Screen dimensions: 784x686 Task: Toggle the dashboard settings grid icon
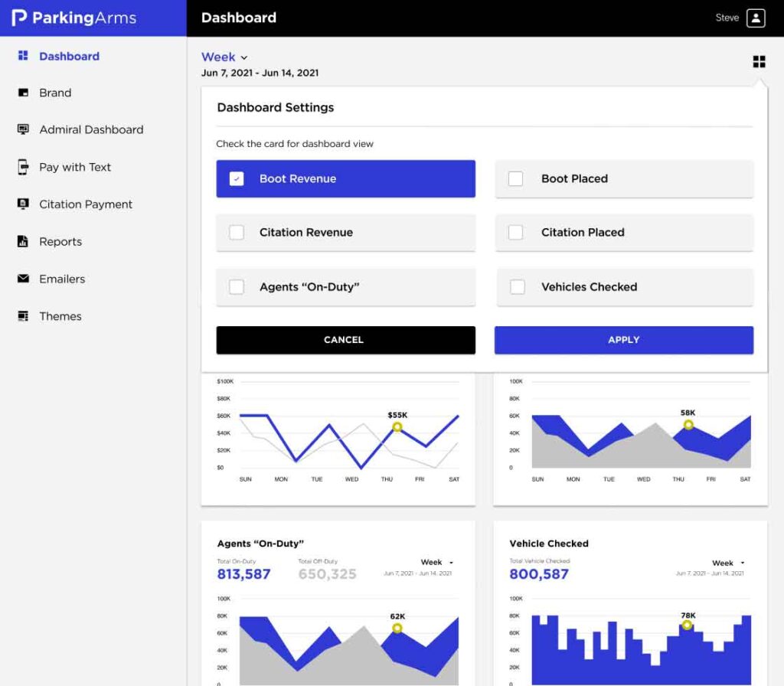tap(759, 62)
